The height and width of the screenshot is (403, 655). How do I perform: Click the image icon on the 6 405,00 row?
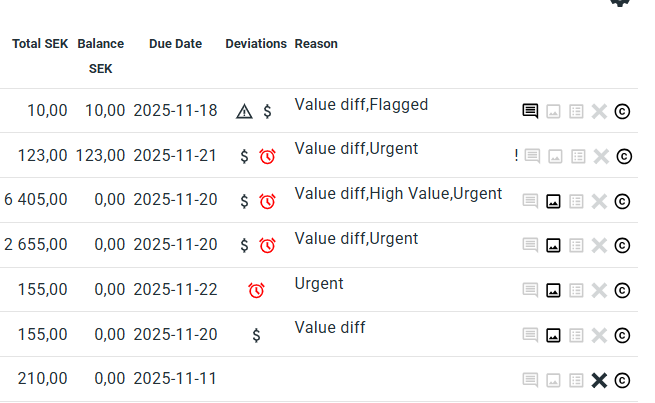pos(553,201)
